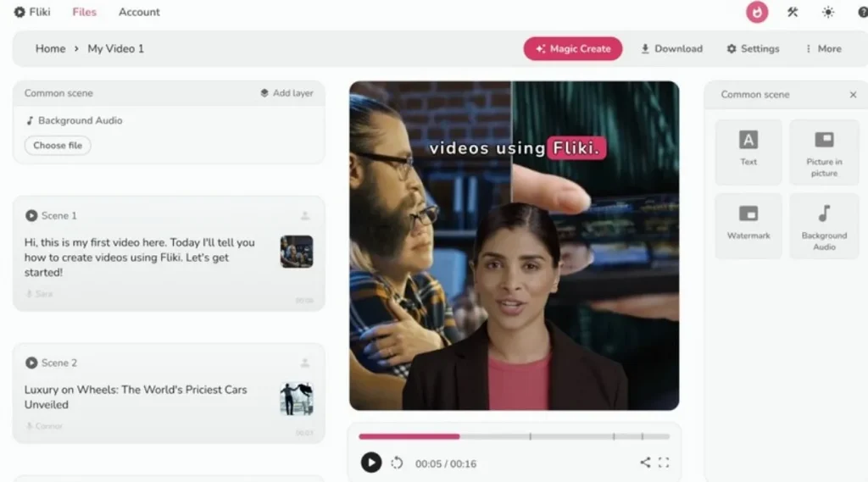Click the Fliki logo in the header
This screenshot has height=482, width=868.
pos(32,12)
